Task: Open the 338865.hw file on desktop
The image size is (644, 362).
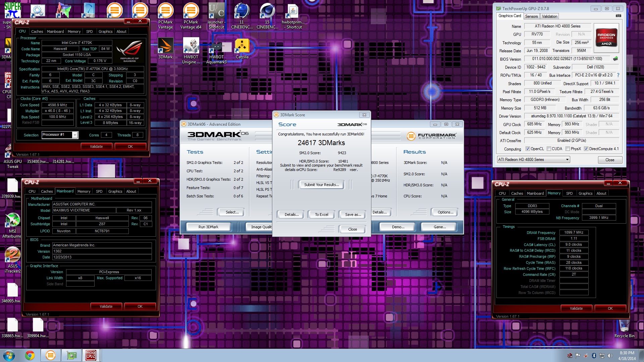Action: 12,328
